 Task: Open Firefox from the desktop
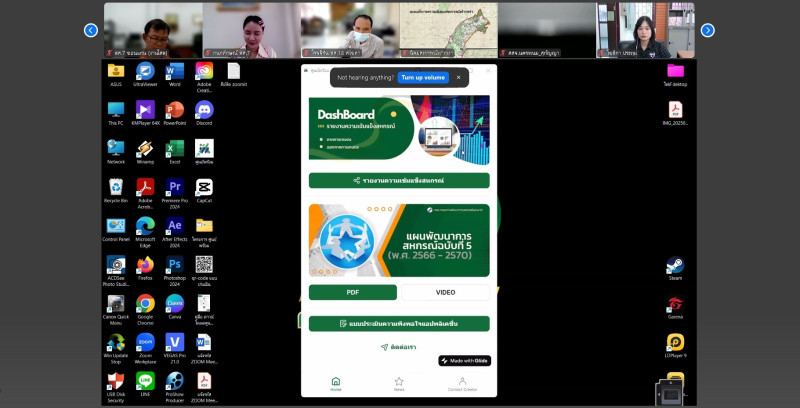point(145,265)
